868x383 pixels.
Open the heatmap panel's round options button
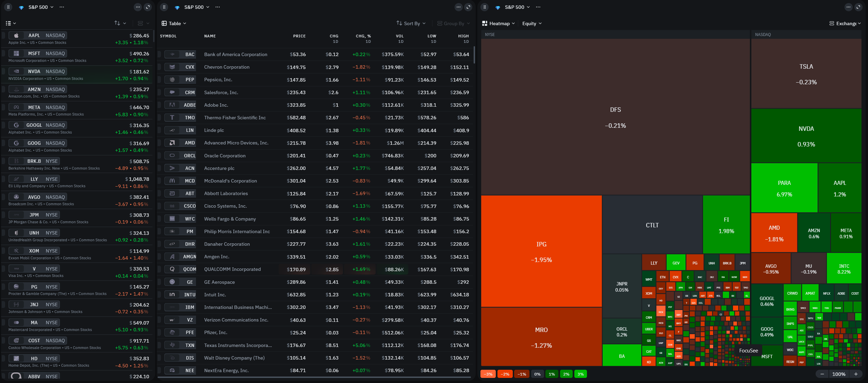tap(848, 7)
